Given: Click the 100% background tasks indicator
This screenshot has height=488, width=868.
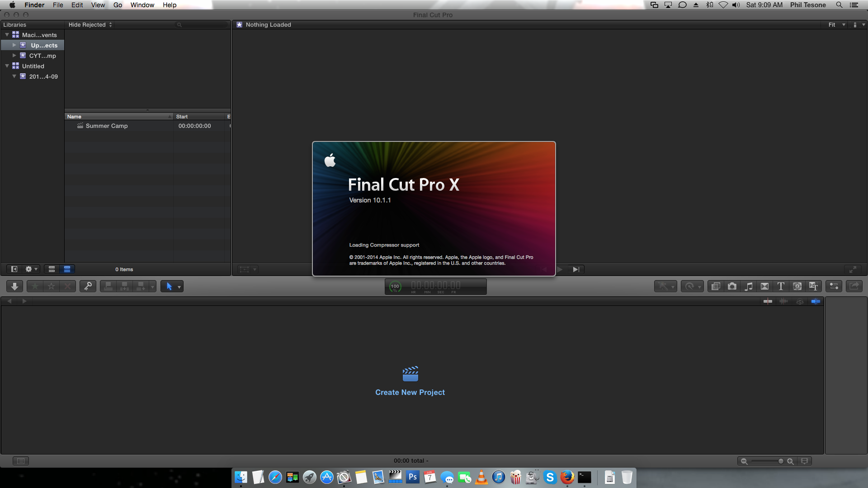Looking at the screenshot, I should 395,286.
